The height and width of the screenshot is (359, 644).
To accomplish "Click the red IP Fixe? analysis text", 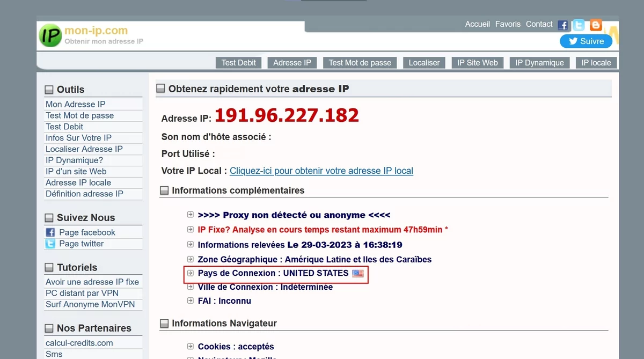I will coord(323,230).
